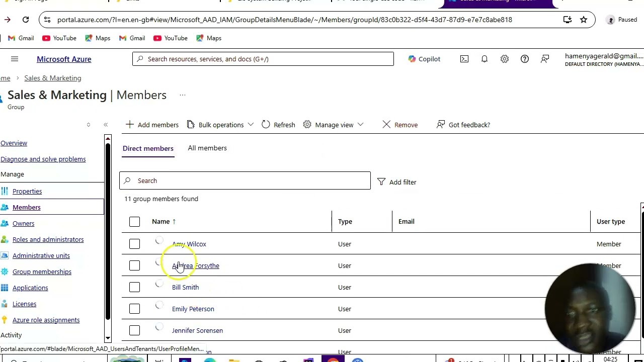Check the box for Amy Wilcox
The height and width of the screenshot is (362, 644).
click(x=134, y=244)
